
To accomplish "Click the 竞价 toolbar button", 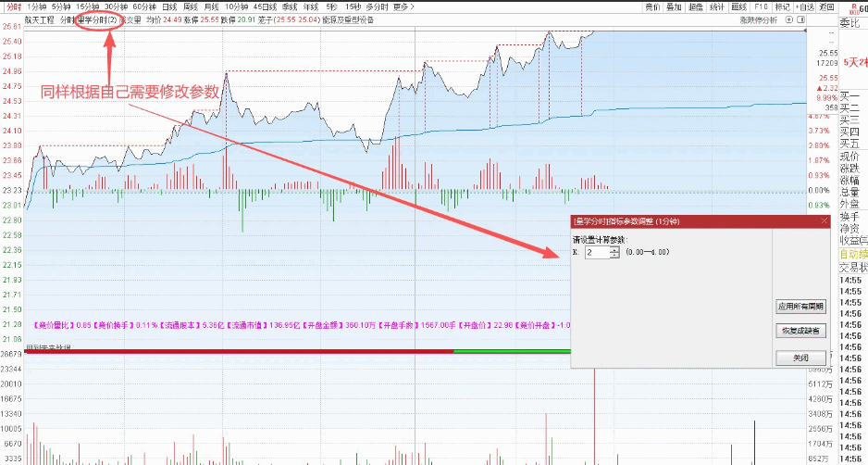I will pos(653,6).
